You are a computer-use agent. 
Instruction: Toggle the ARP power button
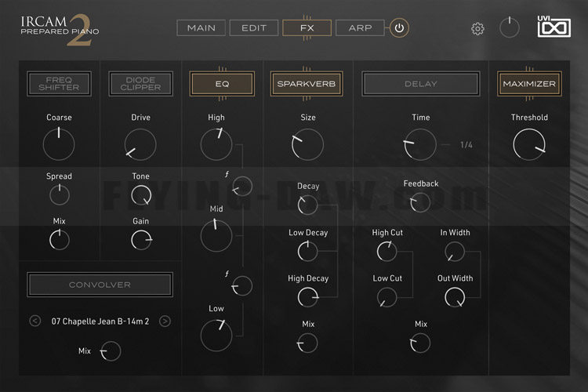[399, 28]
